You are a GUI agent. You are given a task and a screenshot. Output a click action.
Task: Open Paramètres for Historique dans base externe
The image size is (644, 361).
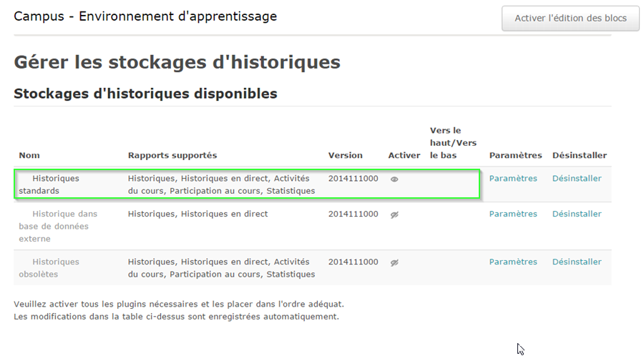pos(512,214)
